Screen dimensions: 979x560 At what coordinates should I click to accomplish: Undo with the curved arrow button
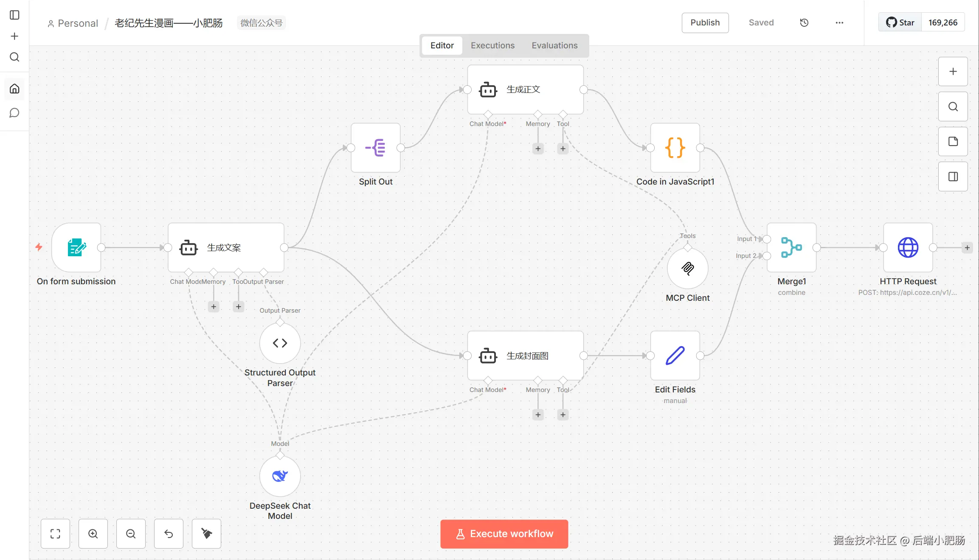click(x=169, y=534)
